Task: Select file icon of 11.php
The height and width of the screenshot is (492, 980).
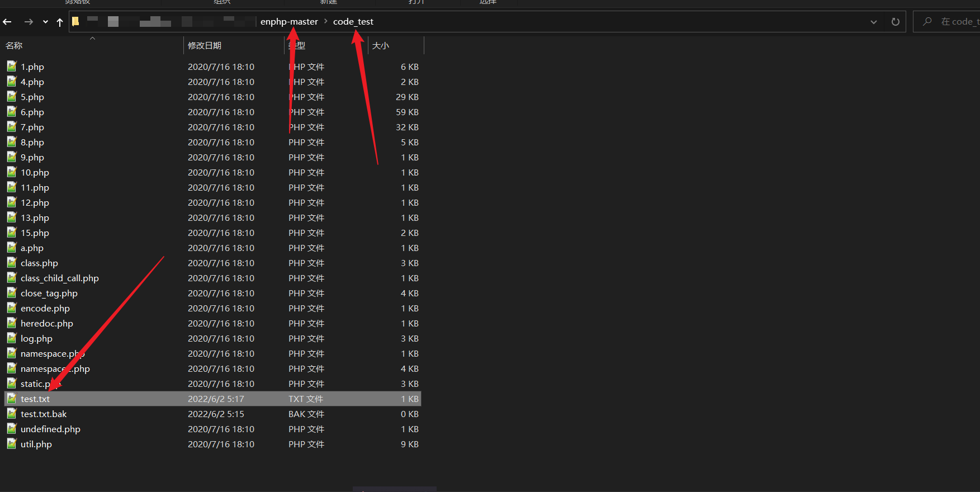Action: click(12, 187)
